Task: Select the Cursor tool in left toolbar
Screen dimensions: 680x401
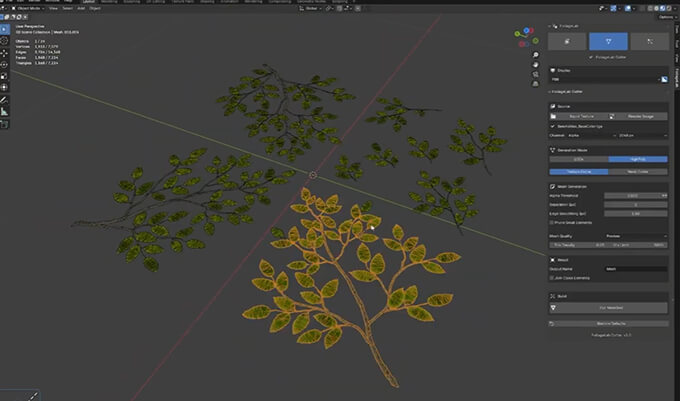Action: click(x=6, y=41)
